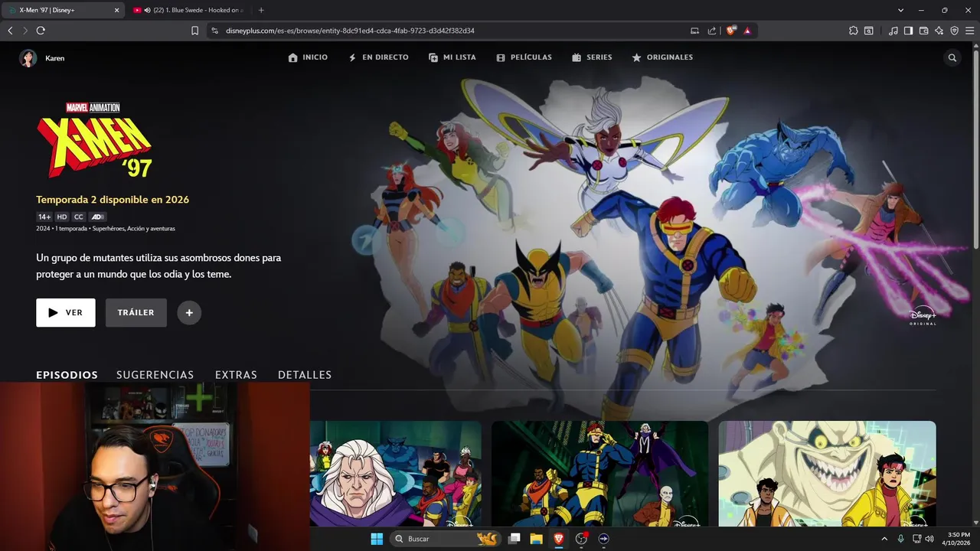The height and width of the screenshot is (551, 980).
Task: Open EN DIRECTO section
Action: click(378, 57)
